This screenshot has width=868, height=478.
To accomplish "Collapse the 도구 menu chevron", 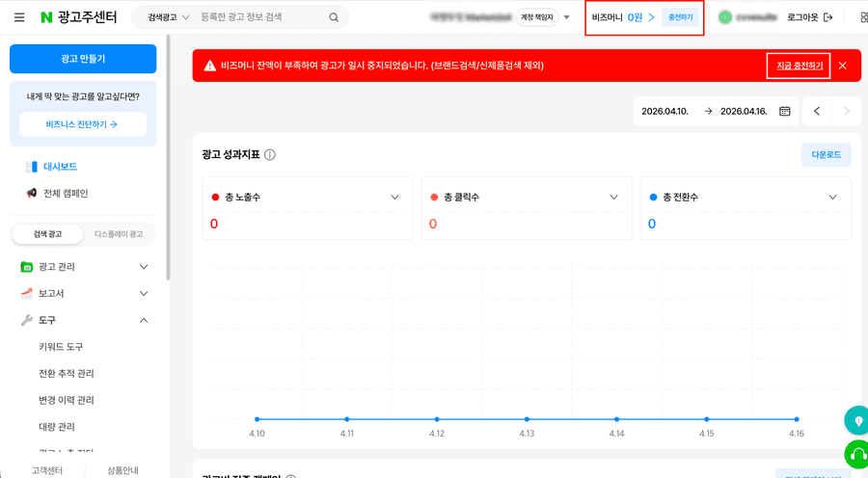I will [144, 320].
